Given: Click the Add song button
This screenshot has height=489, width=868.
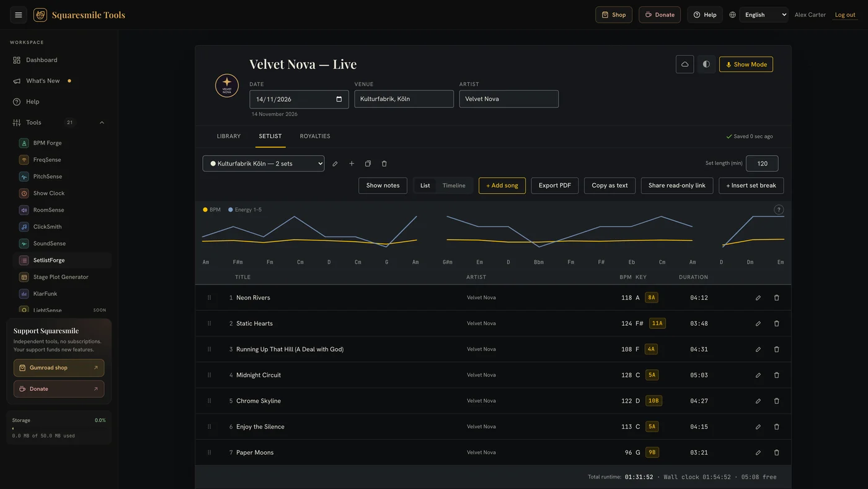Looking at the screenshot, I should click(x=502, y=186).
